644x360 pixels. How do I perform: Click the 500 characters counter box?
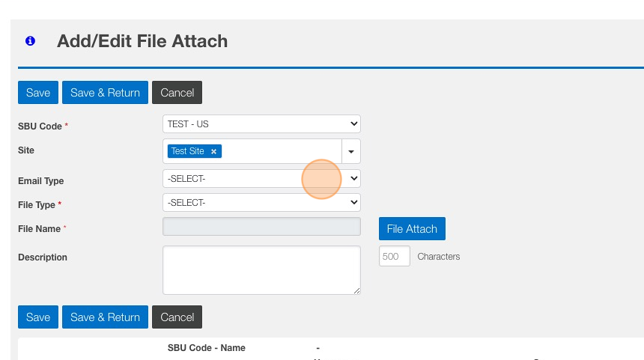395,256
